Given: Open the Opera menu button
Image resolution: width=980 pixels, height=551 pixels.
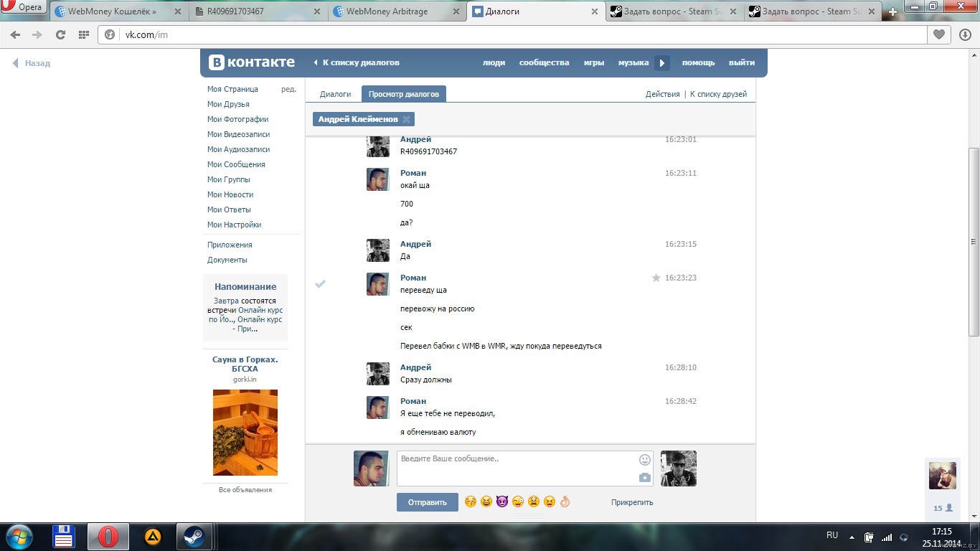Looking at the screenshot, I should (24, 7).
